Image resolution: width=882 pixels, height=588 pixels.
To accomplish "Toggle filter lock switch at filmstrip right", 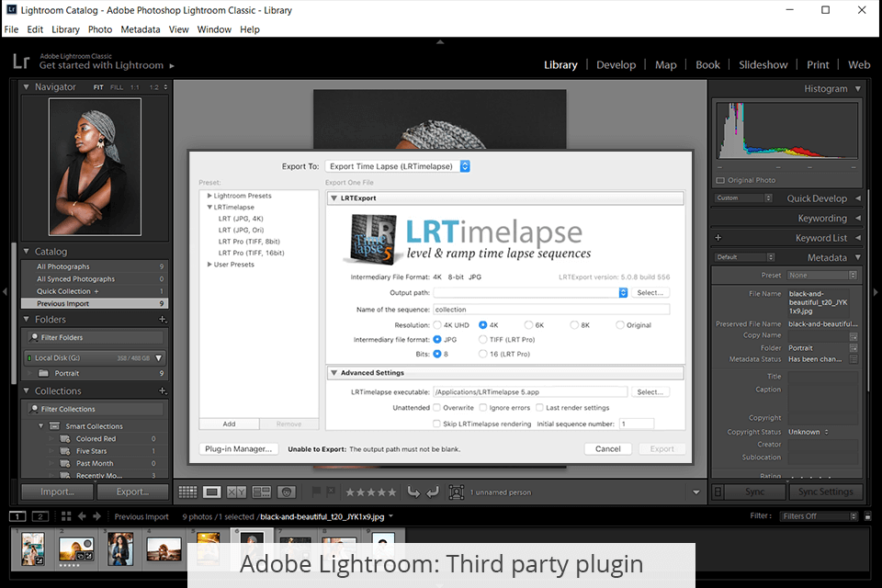I will [868, 516].
